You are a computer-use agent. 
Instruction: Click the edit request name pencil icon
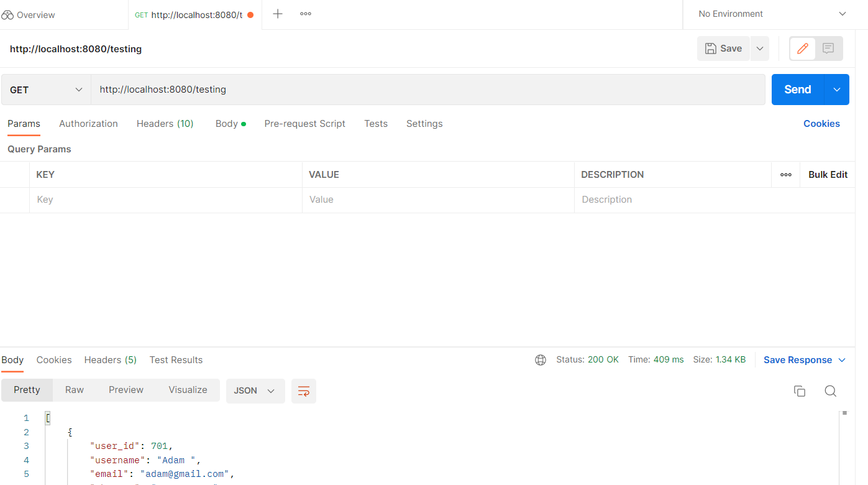[802, 48]
